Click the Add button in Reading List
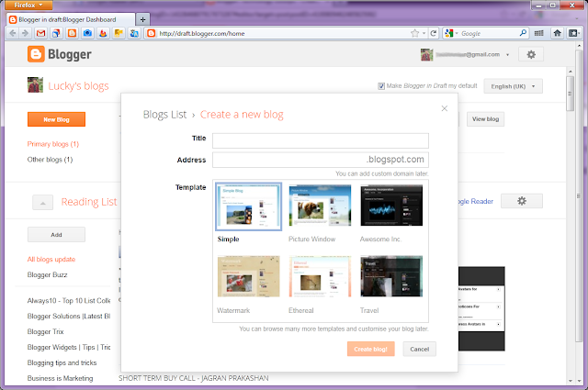Viewport: 588px width, 390px height. coord(56,235)
